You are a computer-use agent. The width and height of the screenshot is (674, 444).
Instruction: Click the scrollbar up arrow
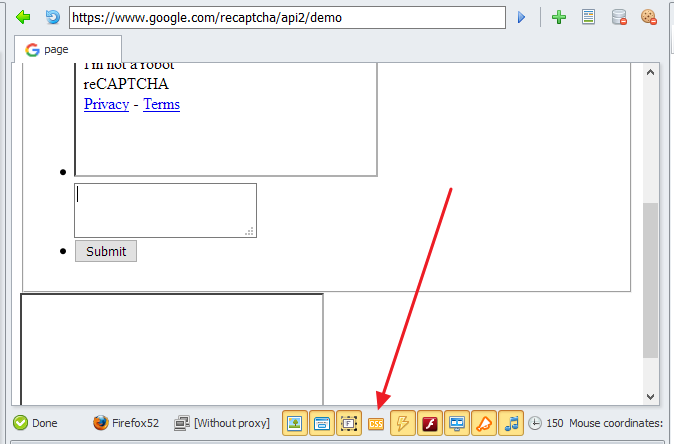coord(650,72)
